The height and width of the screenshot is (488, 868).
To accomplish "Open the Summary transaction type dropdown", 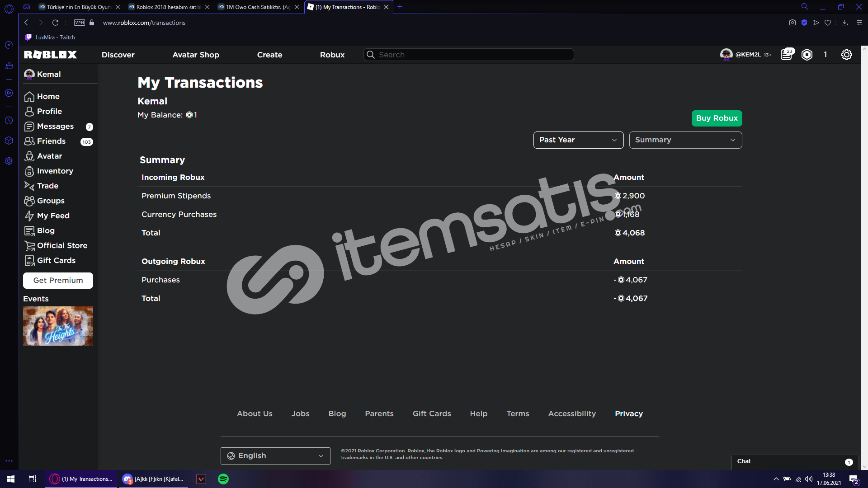I will (685, 140).
